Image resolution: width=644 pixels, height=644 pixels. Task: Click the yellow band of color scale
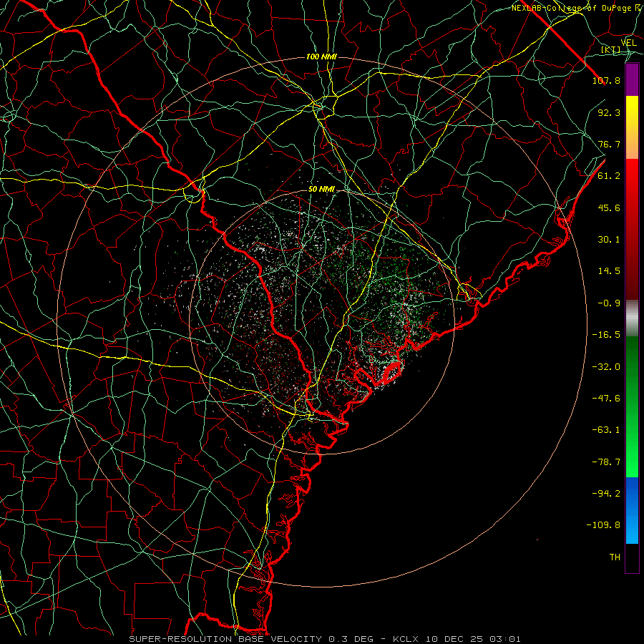pos(632,127)
